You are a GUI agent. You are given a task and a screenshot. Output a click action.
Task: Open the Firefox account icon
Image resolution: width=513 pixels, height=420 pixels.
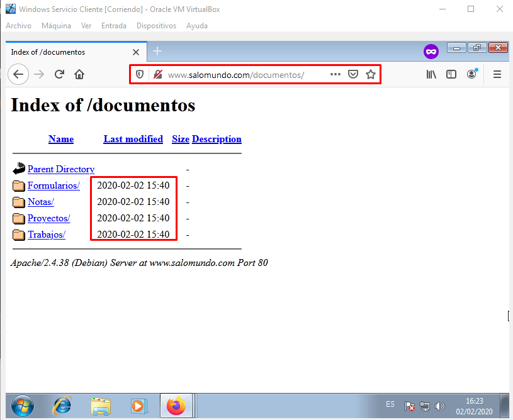coord(471,74)
